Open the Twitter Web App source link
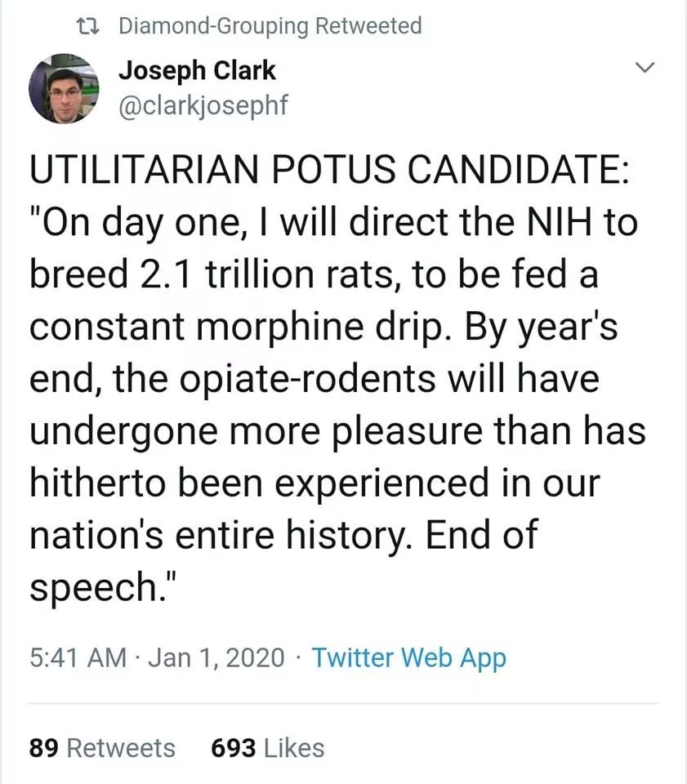 (x=408, y=657)
